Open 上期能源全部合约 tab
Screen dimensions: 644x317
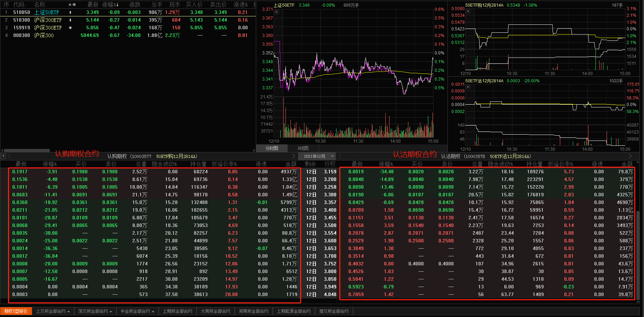click(294, 311)
